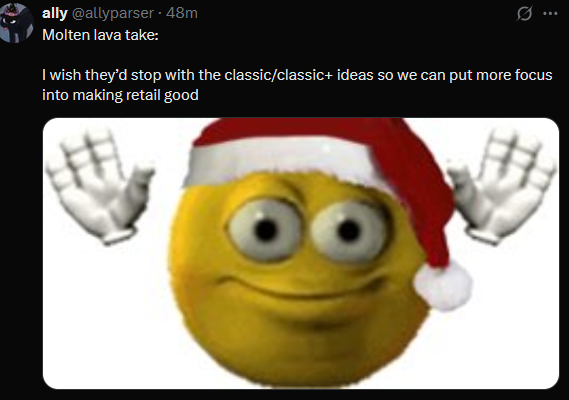Click the emoji's left eye
The image size is (569, 400).
point(266,230)
